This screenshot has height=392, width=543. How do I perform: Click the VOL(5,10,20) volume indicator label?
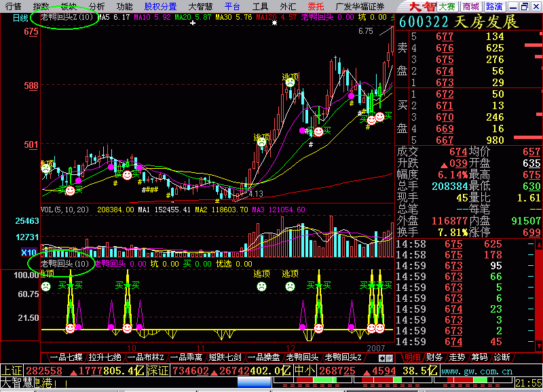click(64, 210)
